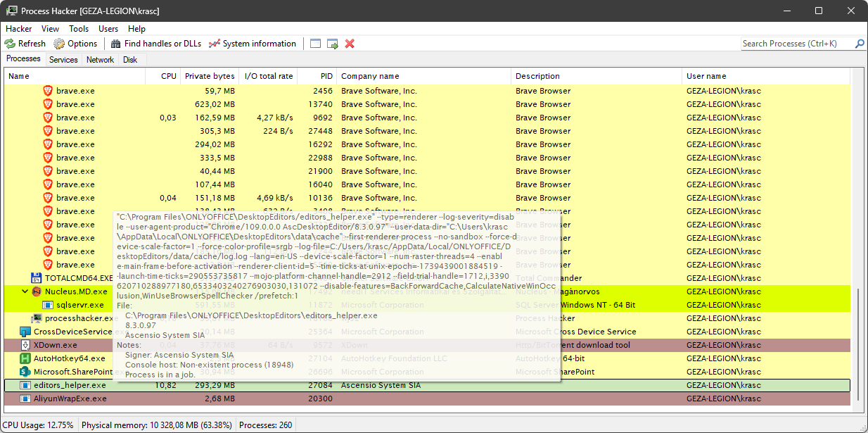The height and width of the screenshot is (433, 868).
Task: Click the processhacker.exe process icon
Action: pyautogui.click(x=37, y=318)
